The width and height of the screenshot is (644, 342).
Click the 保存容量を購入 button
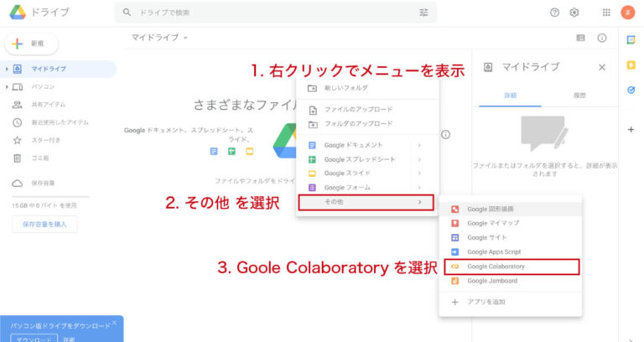44,224
